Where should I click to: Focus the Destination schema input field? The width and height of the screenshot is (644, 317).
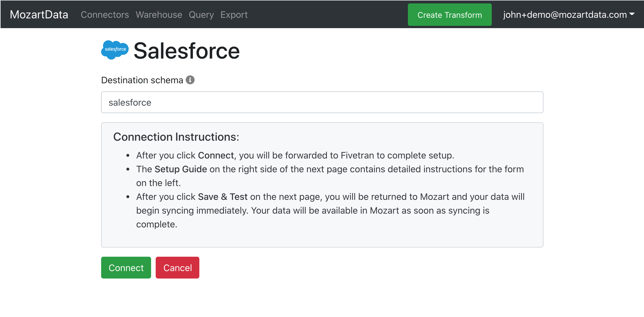coord(322,102)
